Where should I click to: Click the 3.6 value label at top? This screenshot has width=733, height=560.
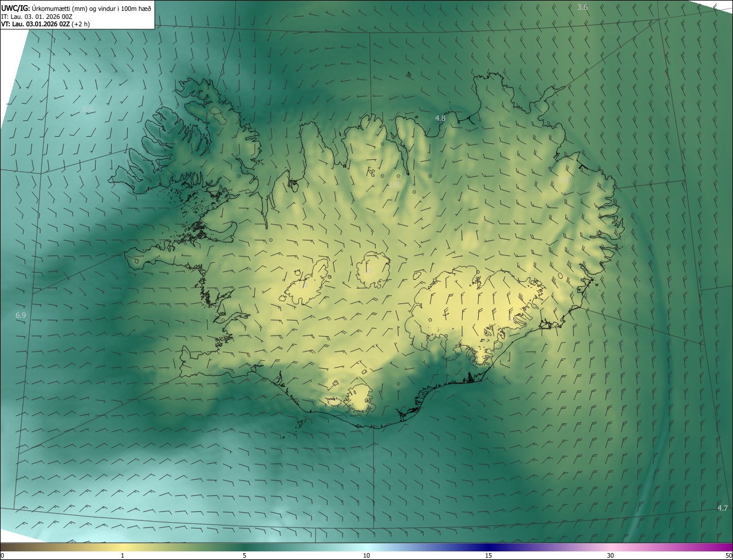tap(582, 7)
